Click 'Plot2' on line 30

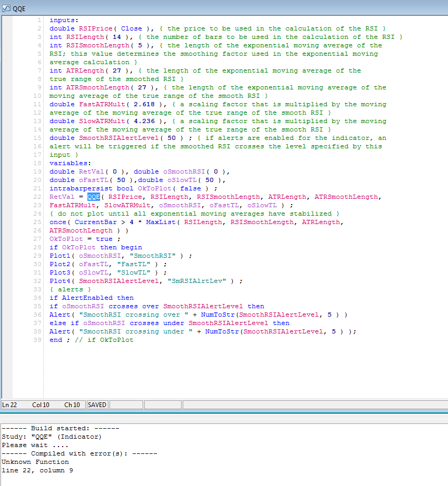pyautogui.click(x=60, y=264)
